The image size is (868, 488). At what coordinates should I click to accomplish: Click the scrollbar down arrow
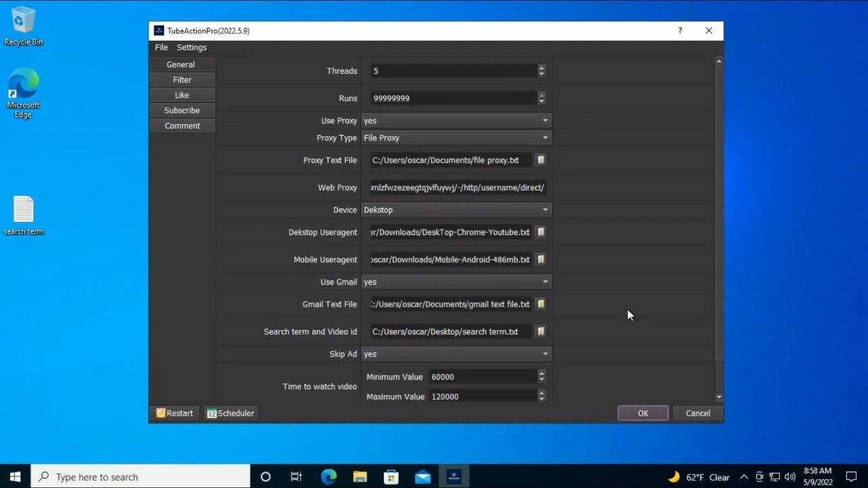(719, 397)
